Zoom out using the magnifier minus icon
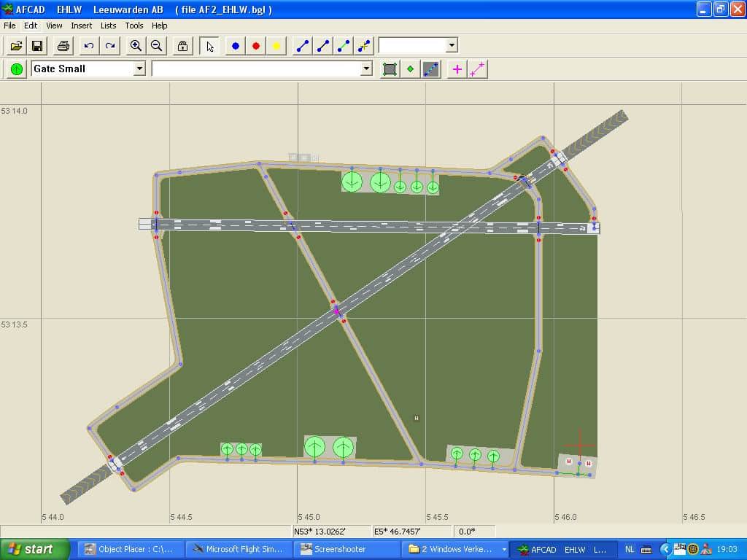Screen dimensions: 747x560 156,46
